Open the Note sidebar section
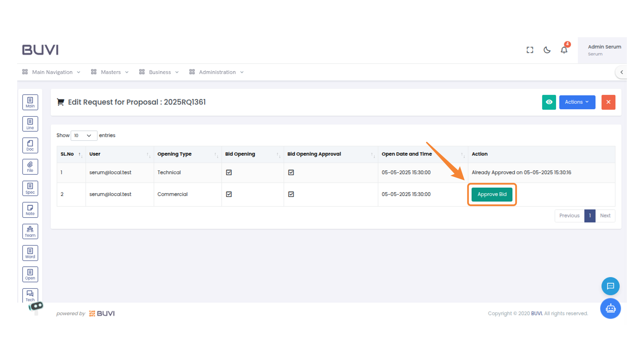 tap(30, 210)
